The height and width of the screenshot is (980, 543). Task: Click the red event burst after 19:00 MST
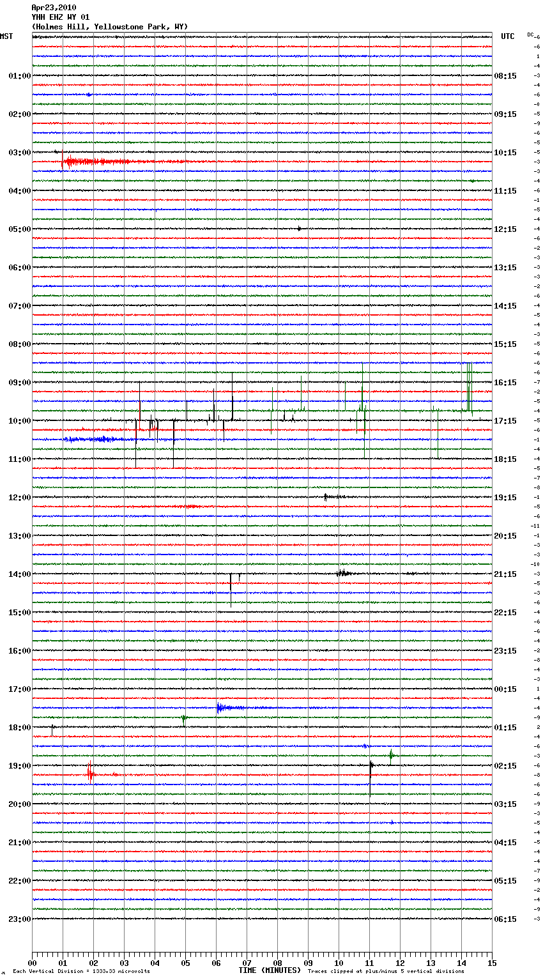pyautogui.click(x=91, y=774)
